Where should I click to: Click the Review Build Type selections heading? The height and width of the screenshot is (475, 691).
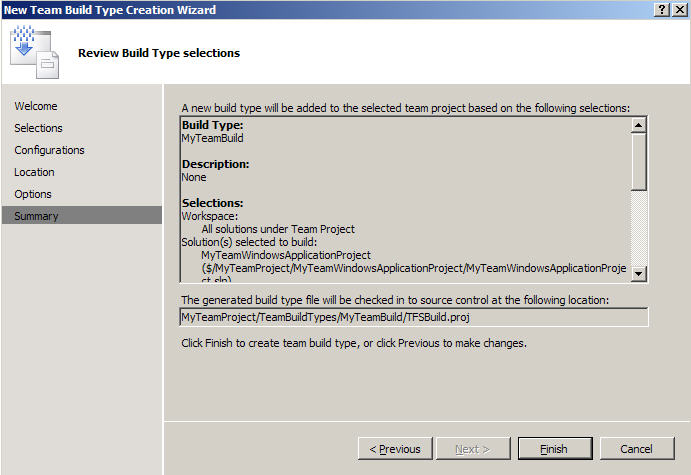159,53
